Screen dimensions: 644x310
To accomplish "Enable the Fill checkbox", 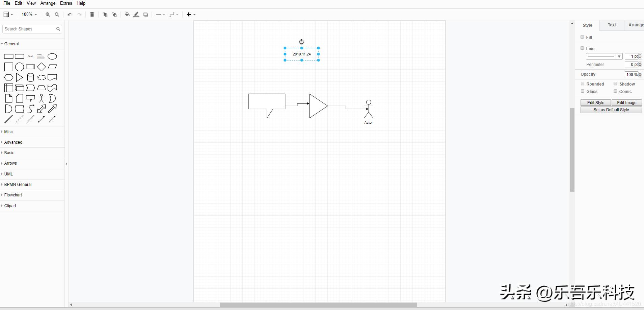I will point(582,37).
